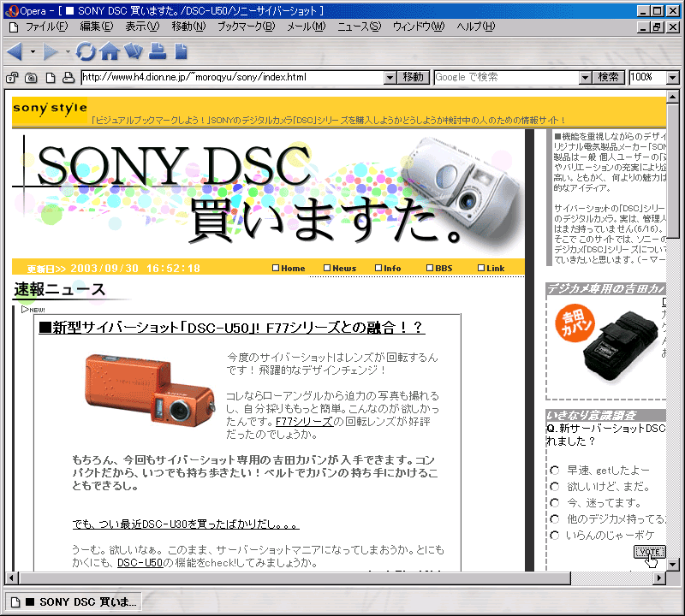Open the Link page in navigation bar
Image resolution: width=685 pixels, height=616 pixels.
491,268
